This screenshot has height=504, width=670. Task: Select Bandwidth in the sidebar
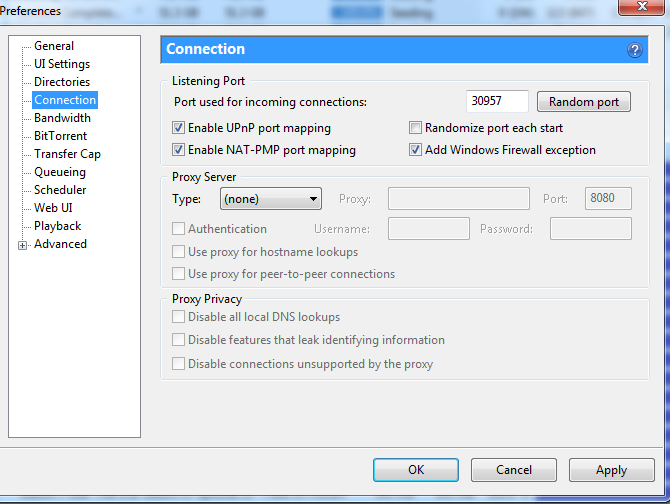[x=62, y=118]
